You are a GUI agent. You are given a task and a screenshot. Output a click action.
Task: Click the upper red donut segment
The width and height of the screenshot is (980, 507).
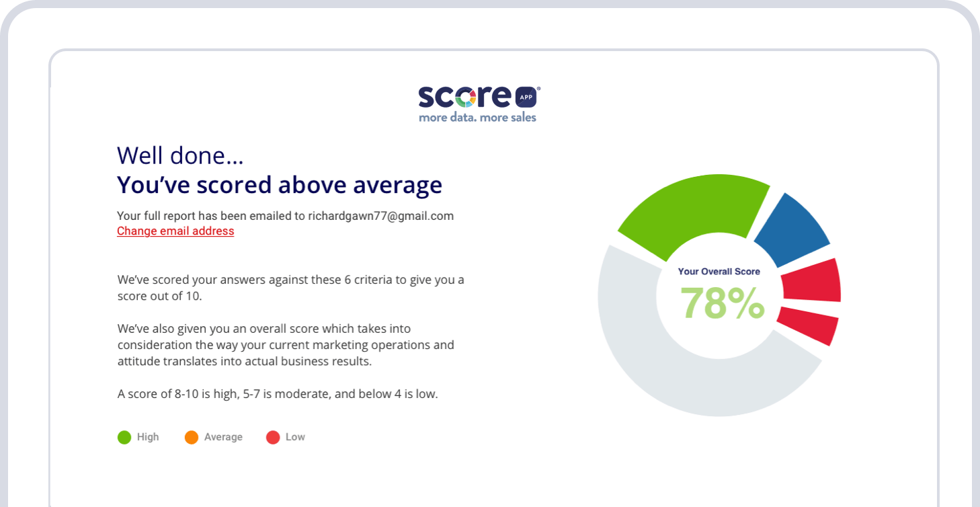pos(812,280)
